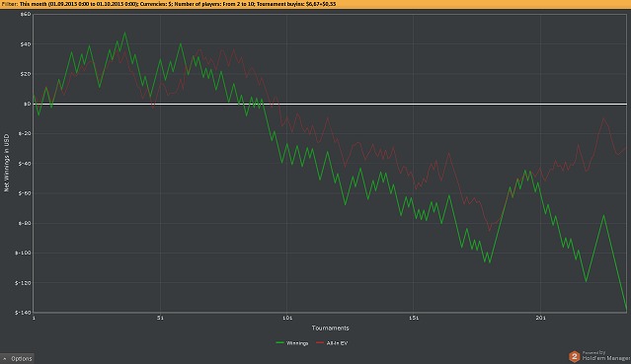Click the $-80 y-axis label
Image resolution: width=631 pixels, height=364 pixels.
[25, 223]
